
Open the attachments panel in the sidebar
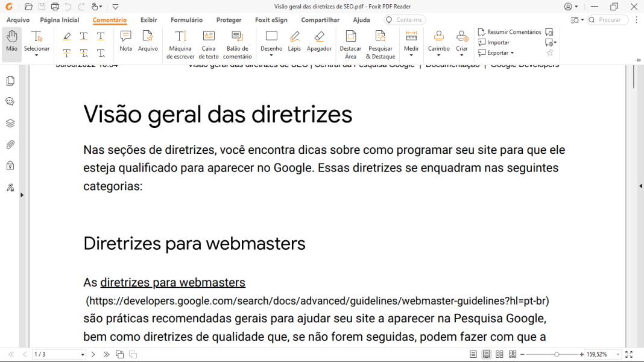(10, 144)
